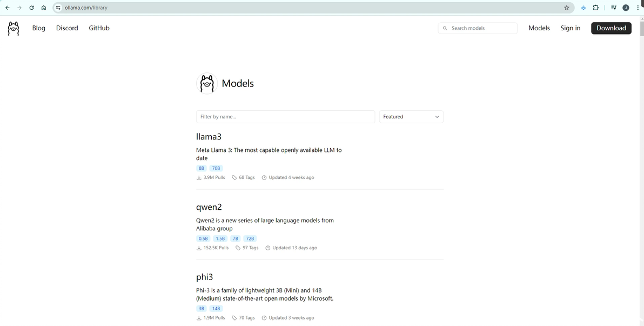Click the Phi-3 Microsoft description text
This screenshot has width=644, height=326.
265,294
